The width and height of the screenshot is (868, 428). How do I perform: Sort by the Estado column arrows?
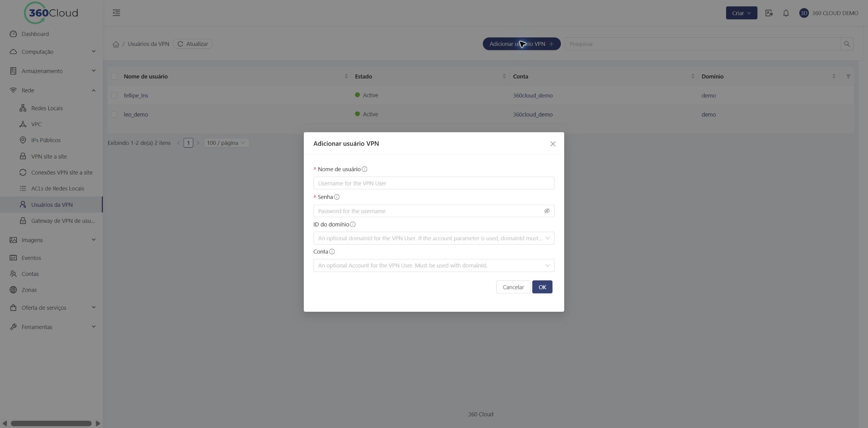coord(504,76)
